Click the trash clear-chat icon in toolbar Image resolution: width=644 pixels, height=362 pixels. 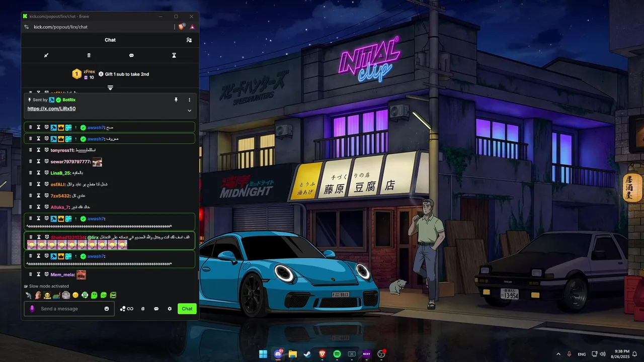(89, 55)
